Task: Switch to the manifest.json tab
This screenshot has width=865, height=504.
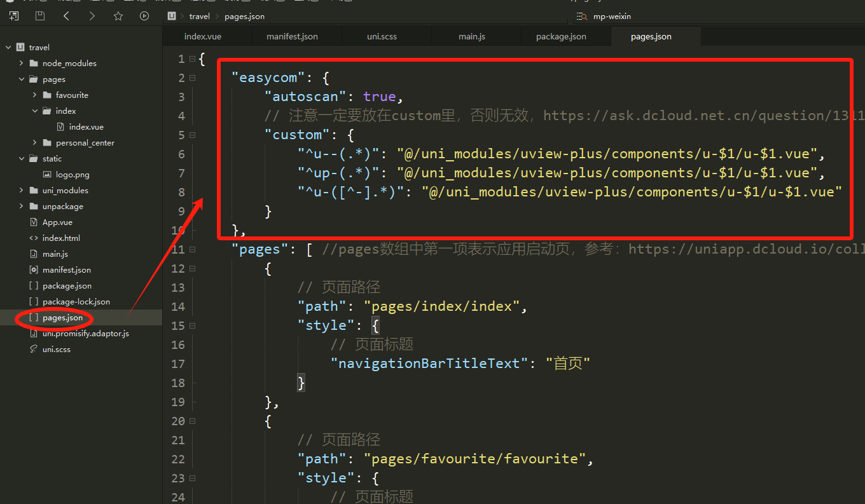Action: [292, 37]
